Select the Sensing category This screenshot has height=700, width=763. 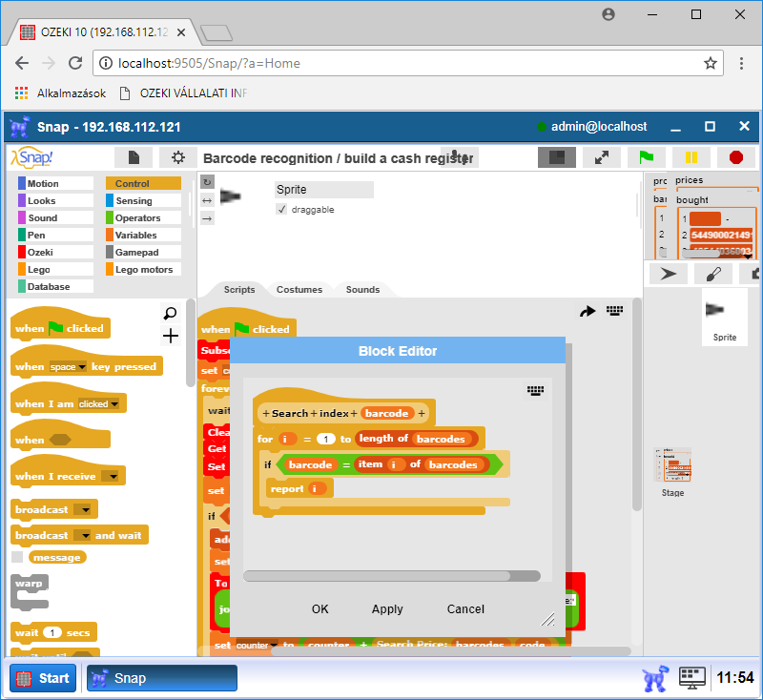coord(143,200)
